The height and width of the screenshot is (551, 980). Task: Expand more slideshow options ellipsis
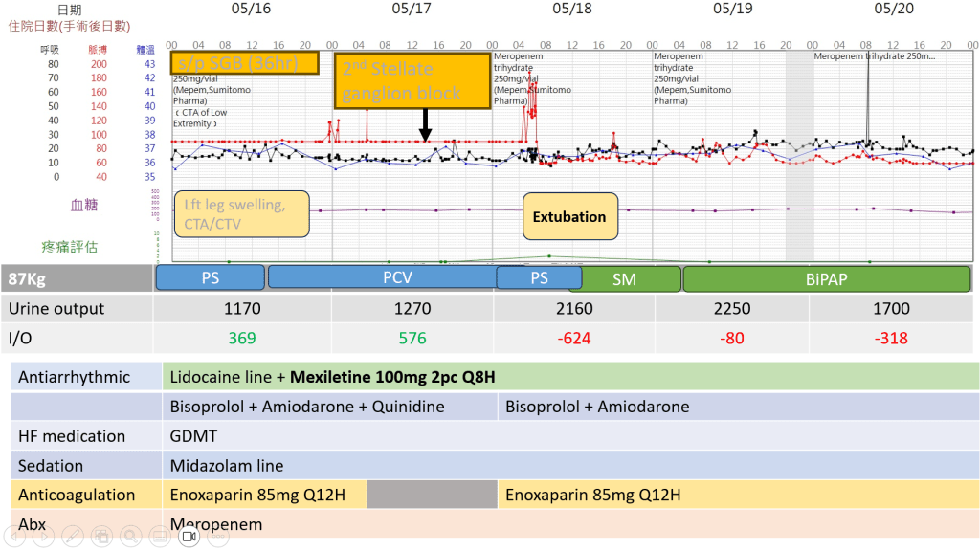(x=219, y=537)
